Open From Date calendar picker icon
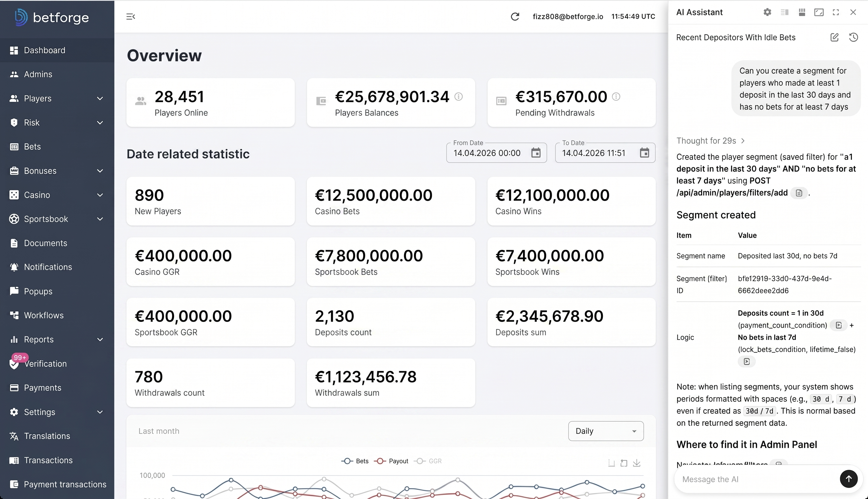 [535, 153]
